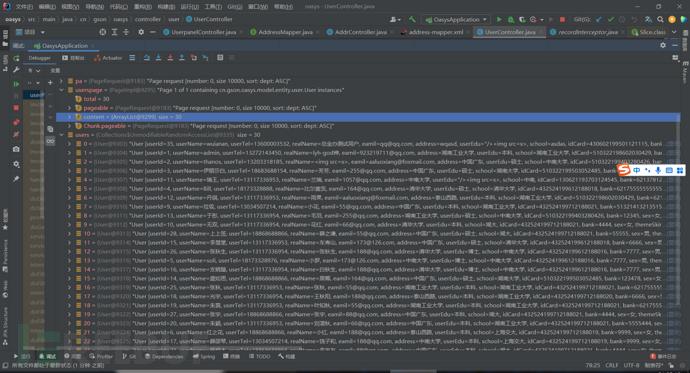Open the run configuration OasysApplication dropdown

(x=456, y=19)
